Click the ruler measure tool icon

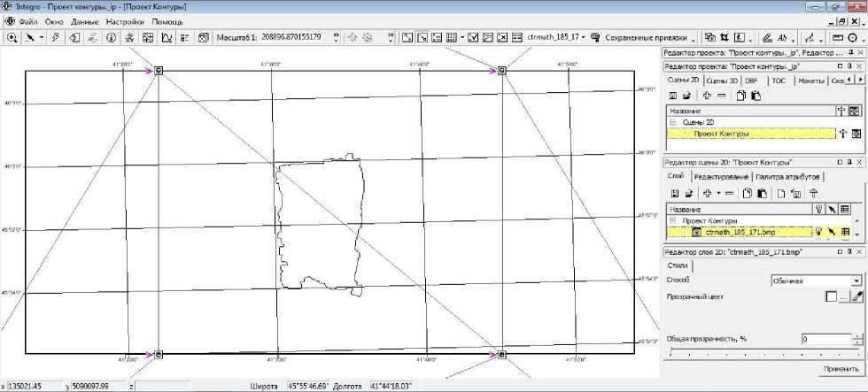[838, 37]
